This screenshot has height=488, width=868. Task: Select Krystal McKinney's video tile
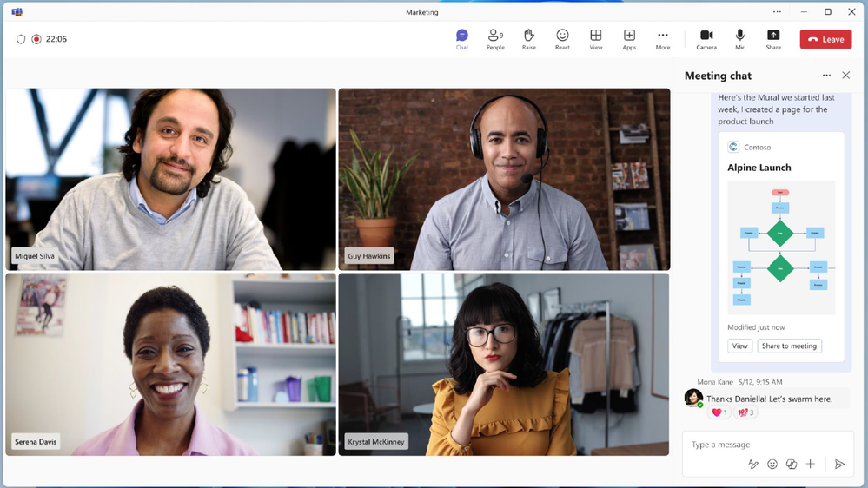504,364
